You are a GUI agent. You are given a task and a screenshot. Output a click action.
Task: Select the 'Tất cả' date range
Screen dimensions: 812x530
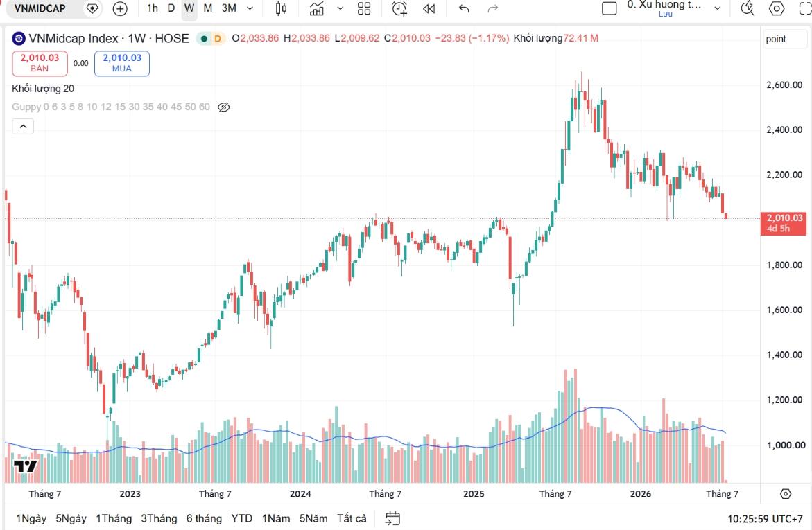click(x=352, y=518)
